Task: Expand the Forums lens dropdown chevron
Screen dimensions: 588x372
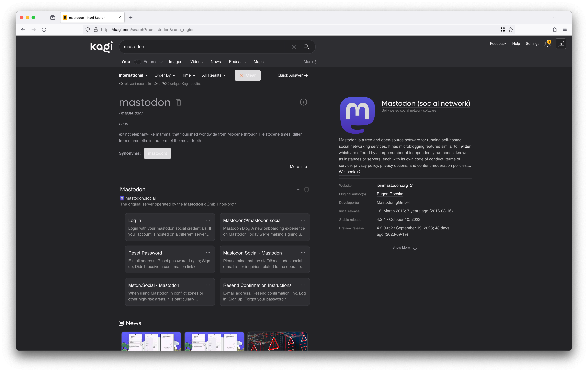Action: [x=161, y=62]
